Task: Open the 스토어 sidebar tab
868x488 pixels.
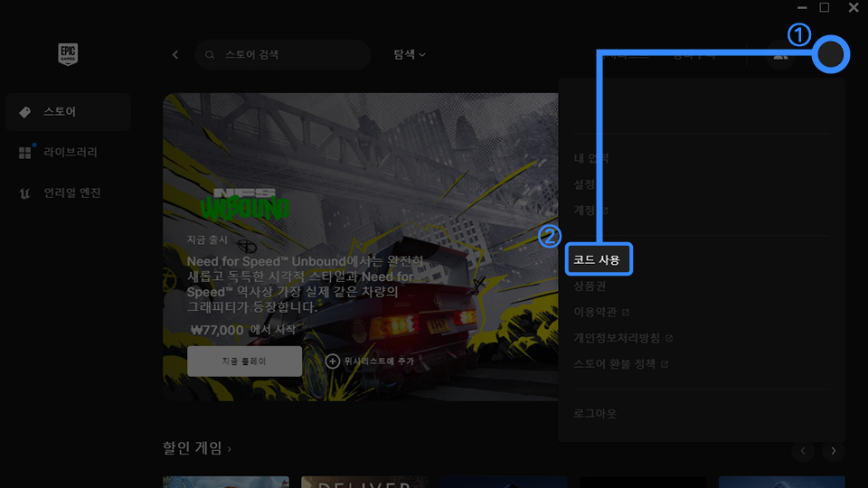Action: click(68, 112)
